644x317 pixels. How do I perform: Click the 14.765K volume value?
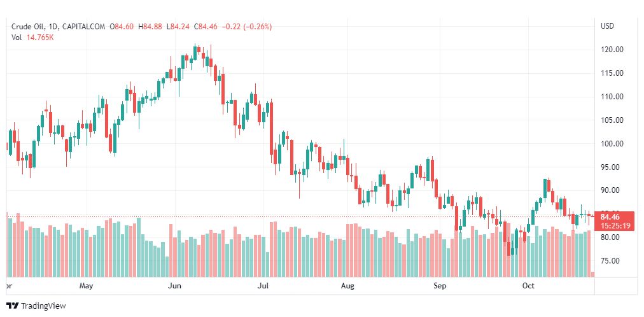[40, 38]
